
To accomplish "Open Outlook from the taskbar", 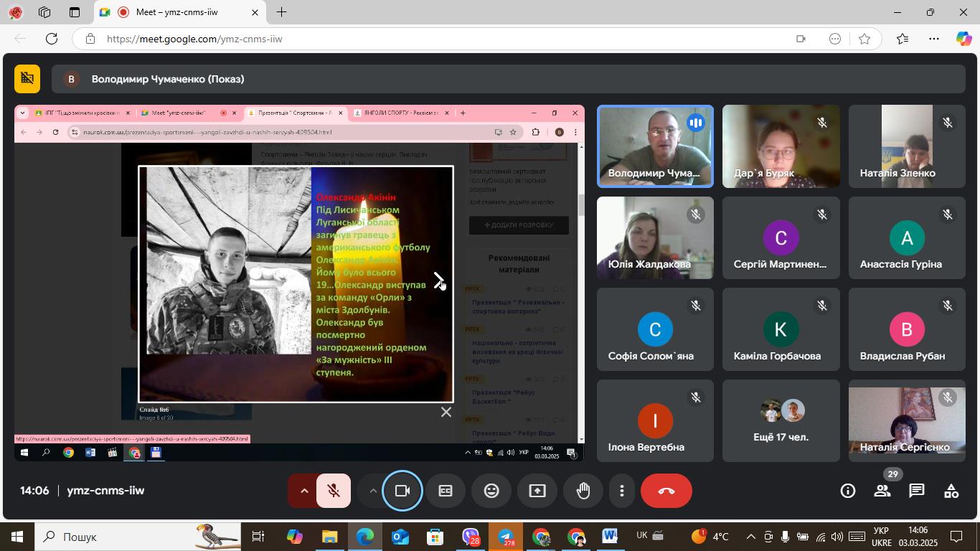I will coord(400,537).
